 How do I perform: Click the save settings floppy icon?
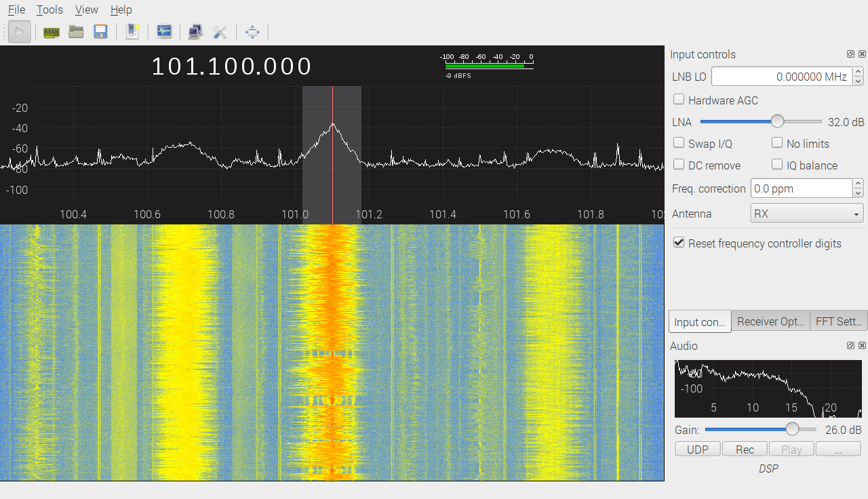[100, 32]
